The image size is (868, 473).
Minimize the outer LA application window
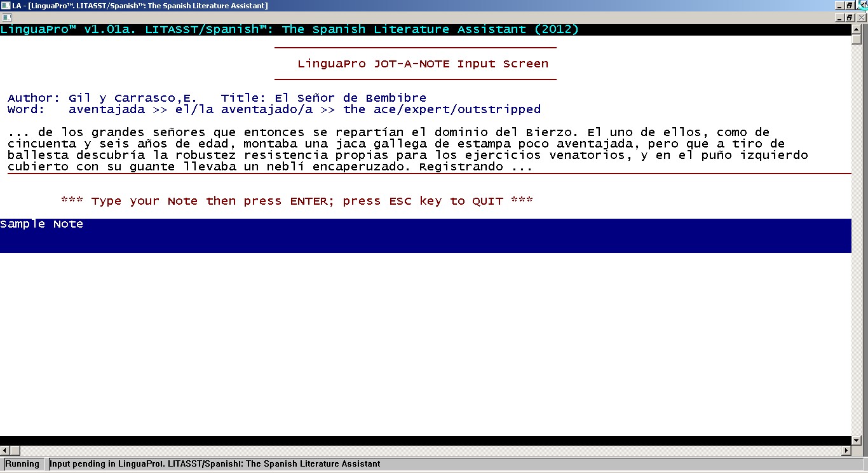coord(839,6)
